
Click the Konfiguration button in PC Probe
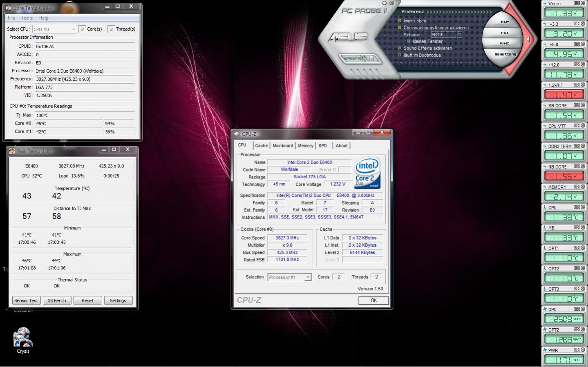coord(354,58)
